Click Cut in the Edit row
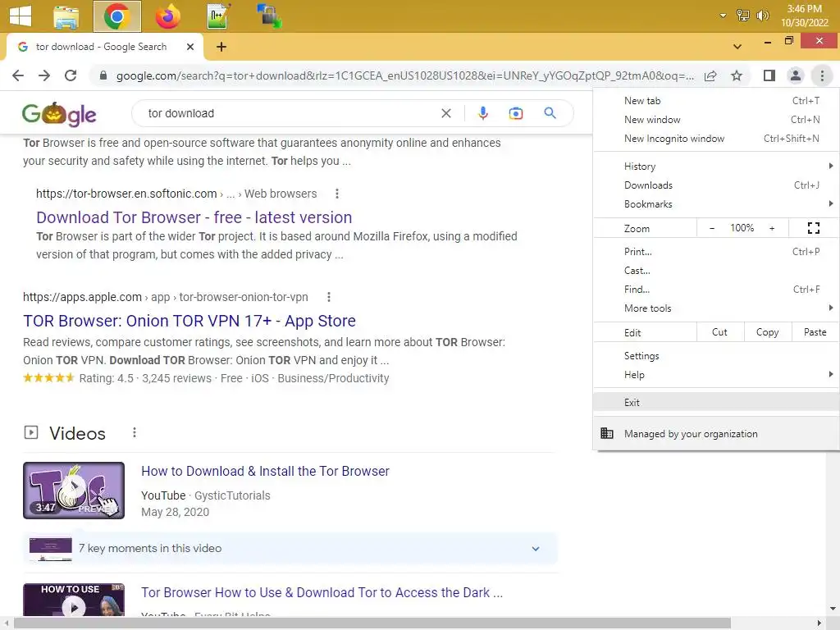Viewport: 840px width, 630px height. click(x=719, y=332)
